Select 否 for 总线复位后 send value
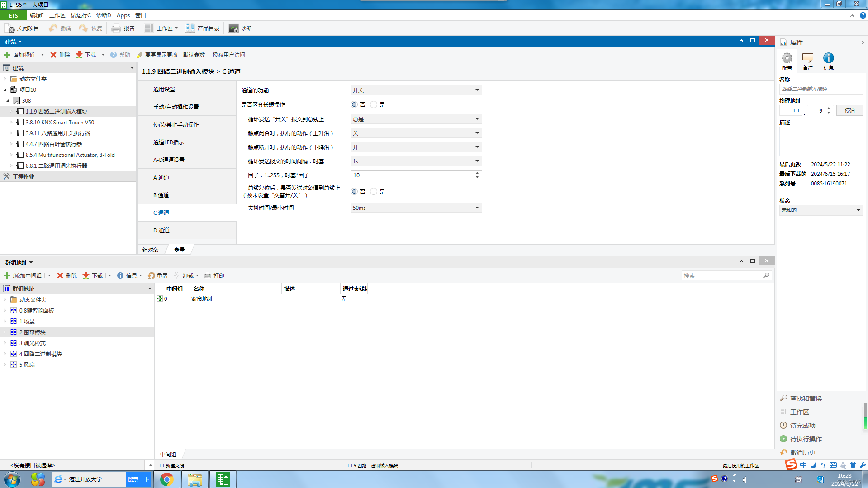This screenshot has width=868, height=488. 354,191
